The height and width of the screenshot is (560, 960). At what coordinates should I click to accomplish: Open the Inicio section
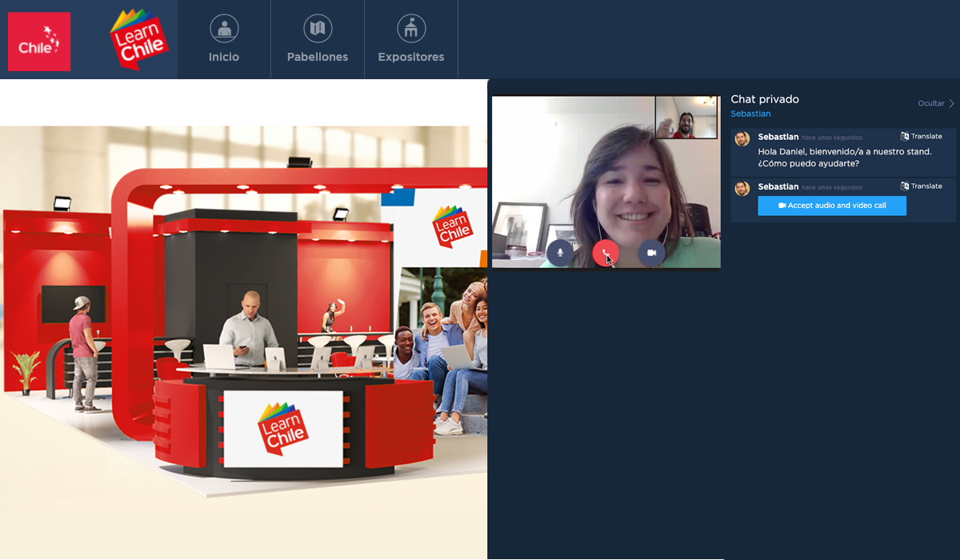pyautogui.click(x=224, y=39)
